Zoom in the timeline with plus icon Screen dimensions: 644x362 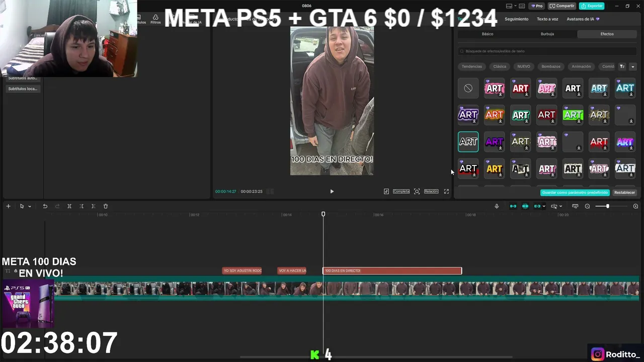(635, 206)
